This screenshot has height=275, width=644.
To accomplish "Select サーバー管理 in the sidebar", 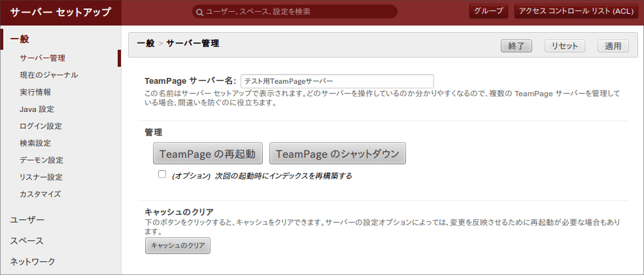I will click(x=42, y=58).
